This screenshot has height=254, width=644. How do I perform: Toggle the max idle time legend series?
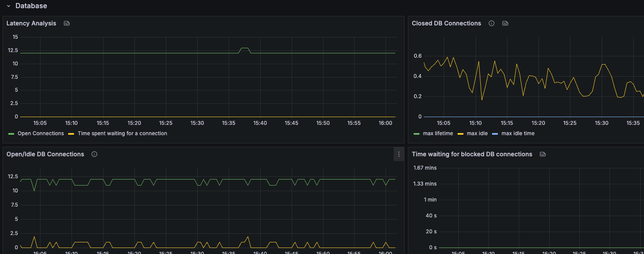point(518,133)
